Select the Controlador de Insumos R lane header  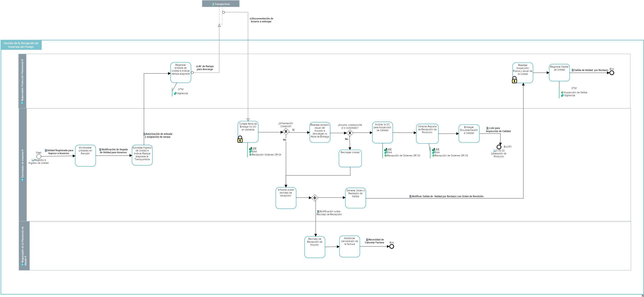click(23, 165)
